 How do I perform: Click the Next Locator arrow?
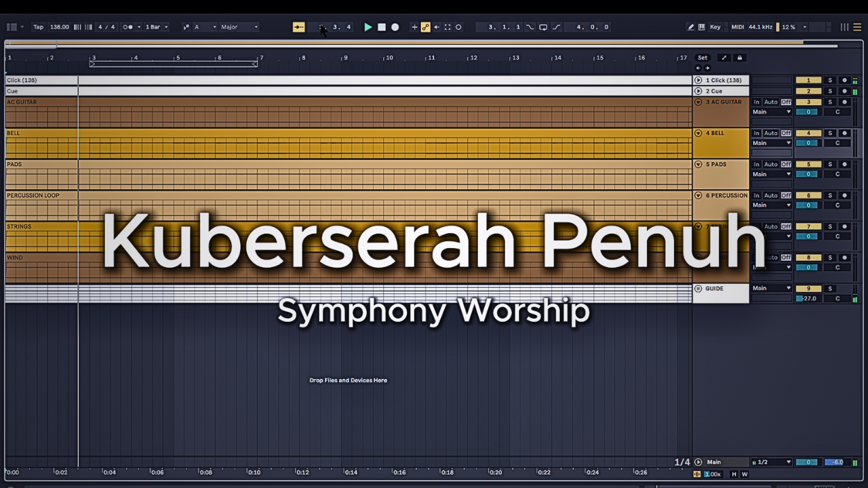click(x=707, y=68)
